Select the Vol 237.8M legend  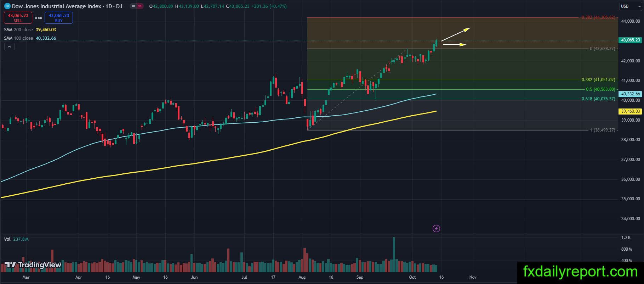[16, 239]
